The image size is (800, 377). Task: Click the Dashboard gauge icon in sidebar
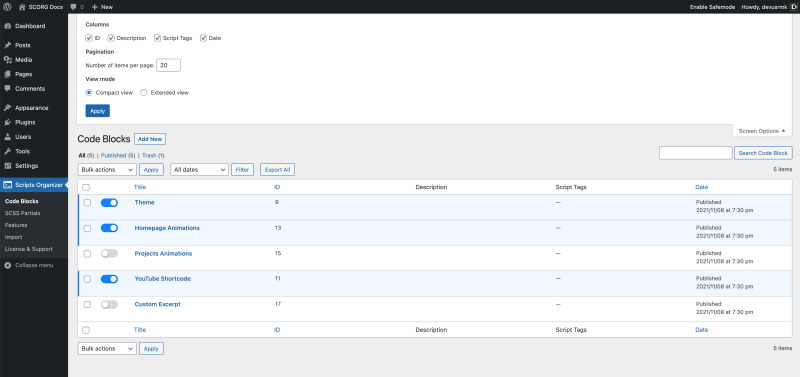pos(8,26)
